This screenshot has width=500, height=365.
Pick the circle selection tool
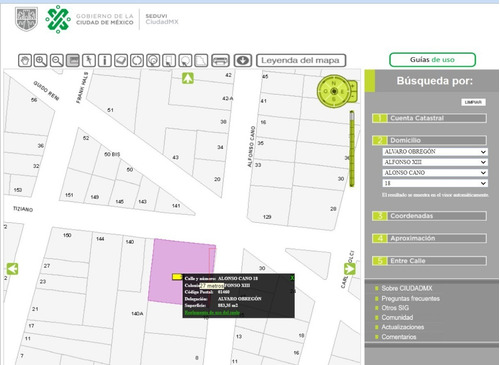185,61
